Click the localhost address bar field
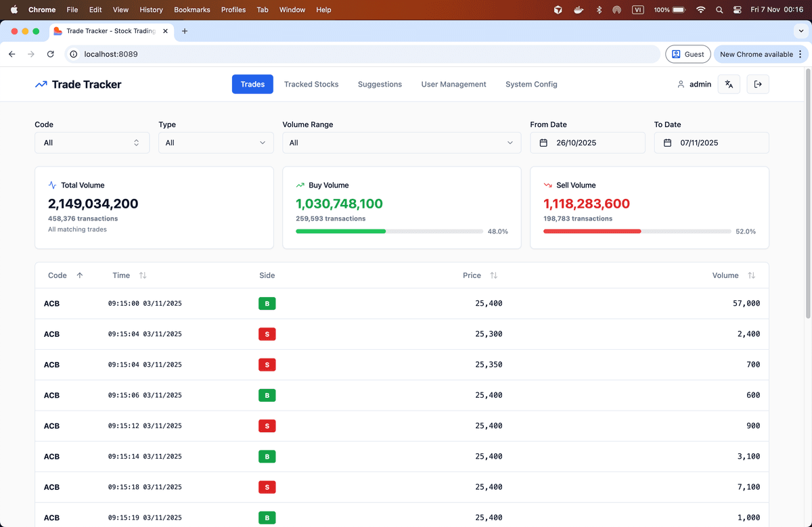 pos(365,54)
